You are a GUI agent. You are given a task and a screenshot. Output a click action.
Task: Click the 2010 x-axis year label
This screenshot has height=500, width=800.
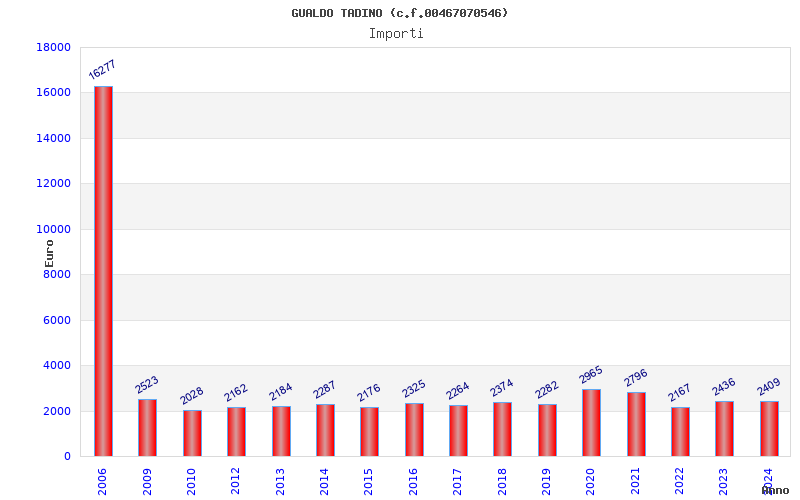click(x=191, y=482)
